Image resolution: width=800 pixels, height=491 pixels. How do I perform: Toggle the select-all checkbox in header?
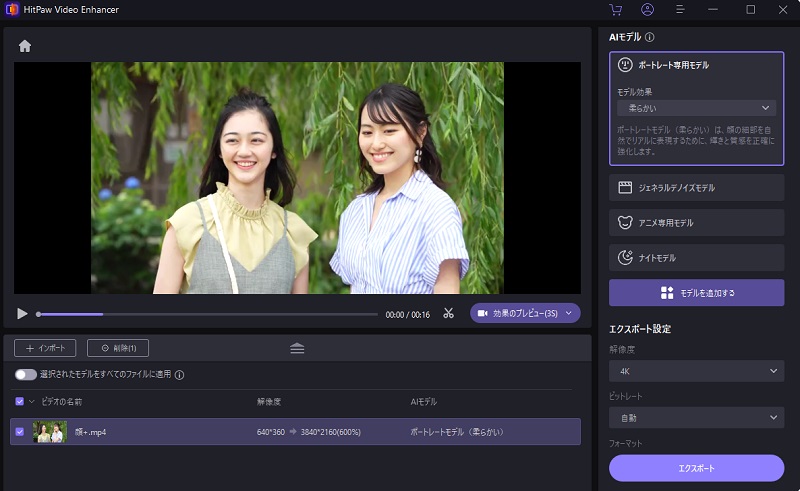pos(20,401)
